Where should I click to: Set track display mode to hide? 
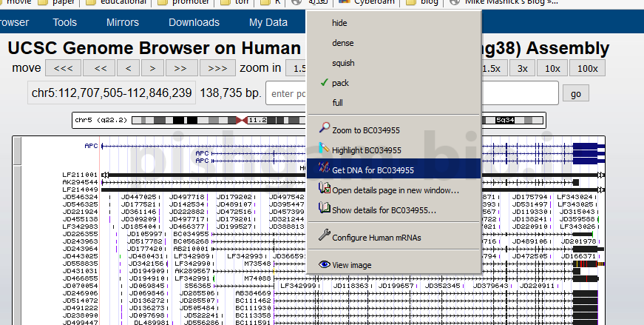[339, 23]
